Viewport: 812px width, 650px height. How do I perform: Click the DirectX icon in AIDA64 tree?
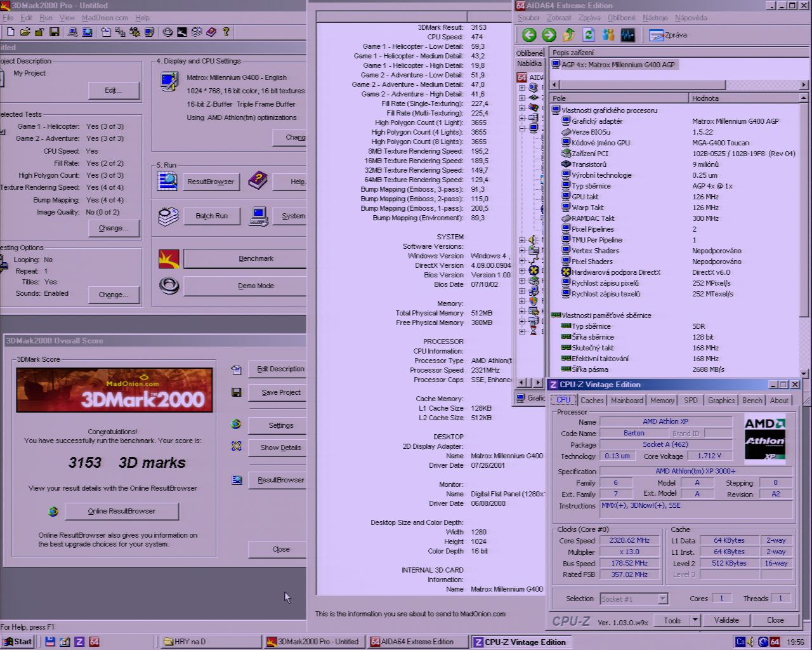click(x=534, y=270)
